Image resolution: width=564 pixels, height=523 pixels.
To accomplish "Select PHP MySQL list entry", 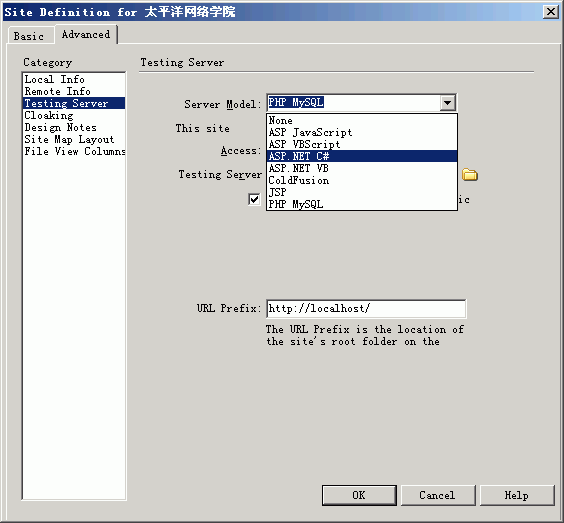I will 362,204.
